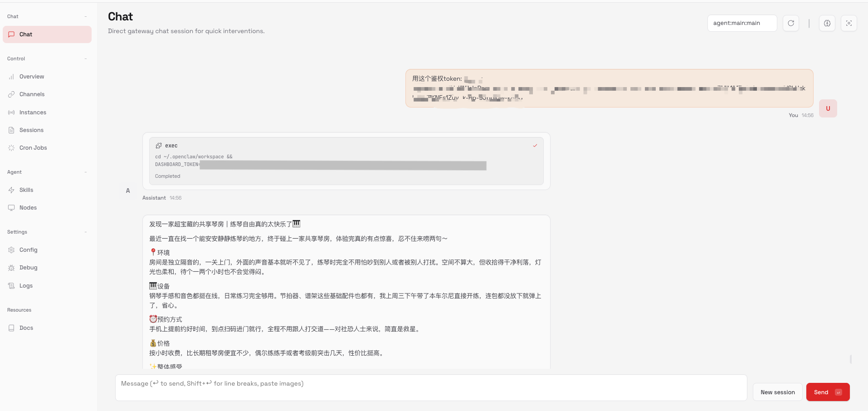Click the Nodes monitor icon
The width and height of the screenshot is (868, 411).
(x=11, y=208)
